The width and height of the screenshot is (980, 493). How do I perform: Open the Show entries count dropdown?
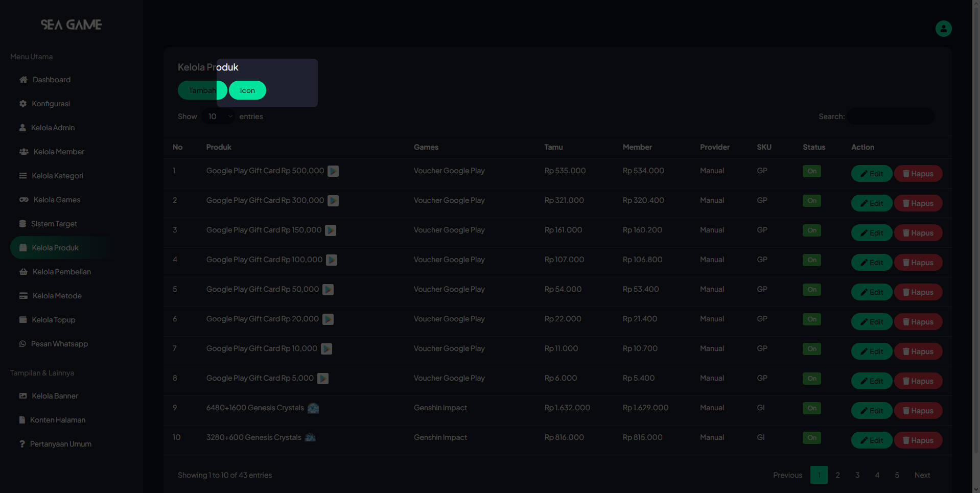[218, 116]
